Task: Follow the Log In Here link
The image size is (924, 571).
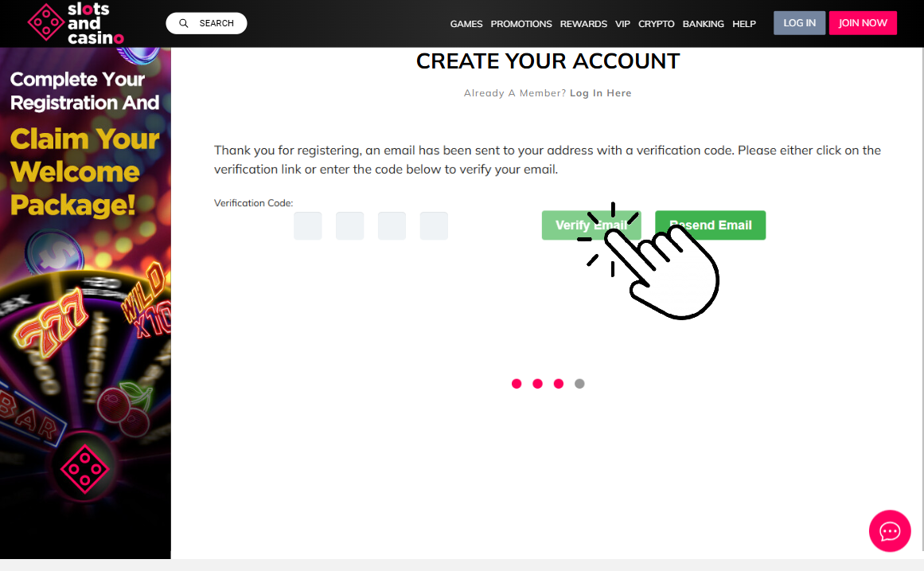Action: [x=601, y=93]
